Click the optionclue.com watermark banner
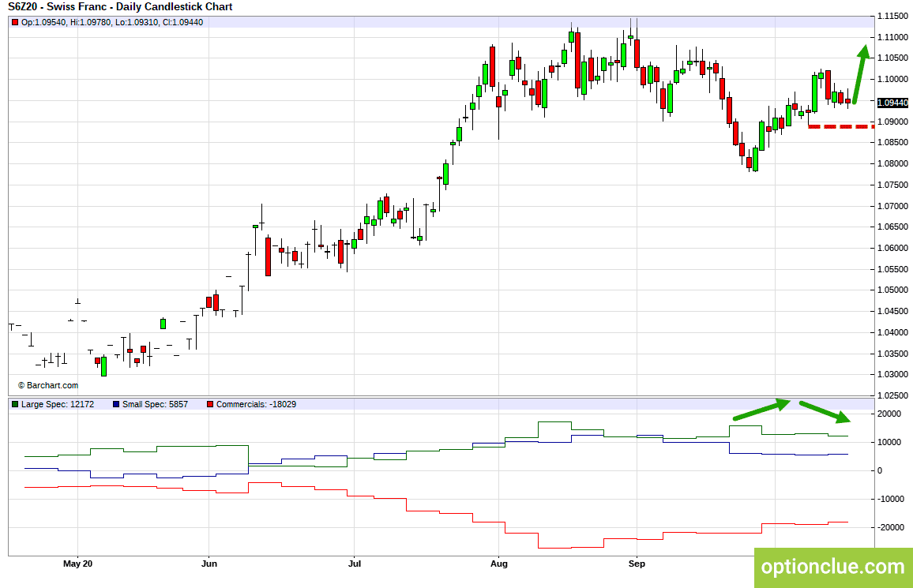The width and height of the screenshot is (913, 588). coord(833,567)
